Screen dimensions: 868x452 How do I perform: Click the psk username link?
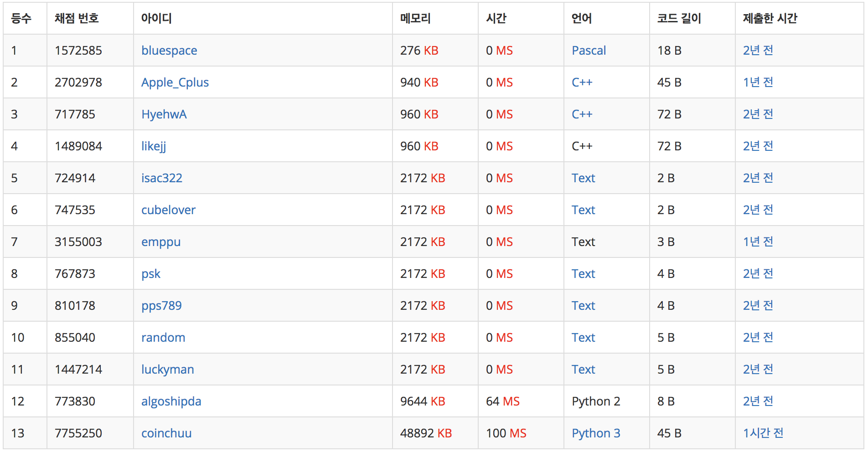[151, 274]
